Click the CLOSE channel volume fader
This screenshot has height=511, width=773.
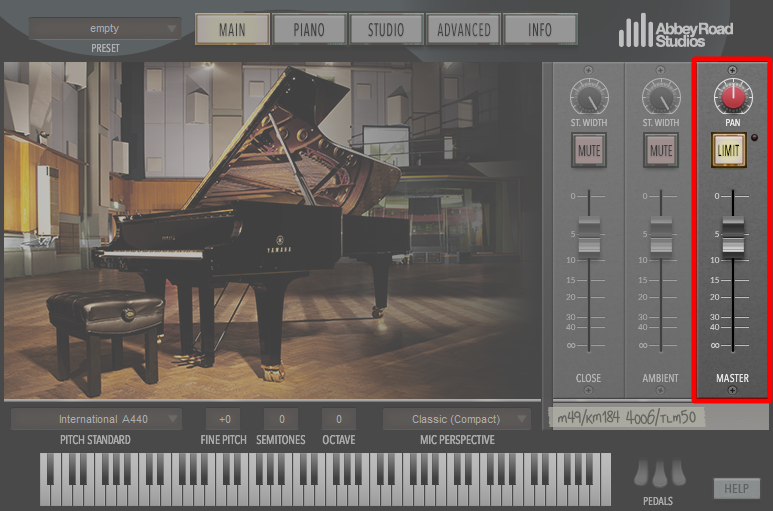tap(589, 237)
